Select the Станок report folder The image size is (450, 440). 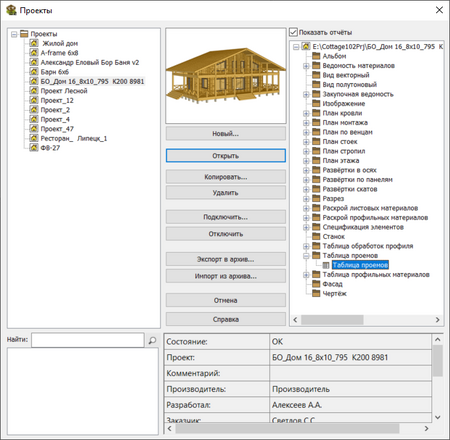tap(333, 236)
